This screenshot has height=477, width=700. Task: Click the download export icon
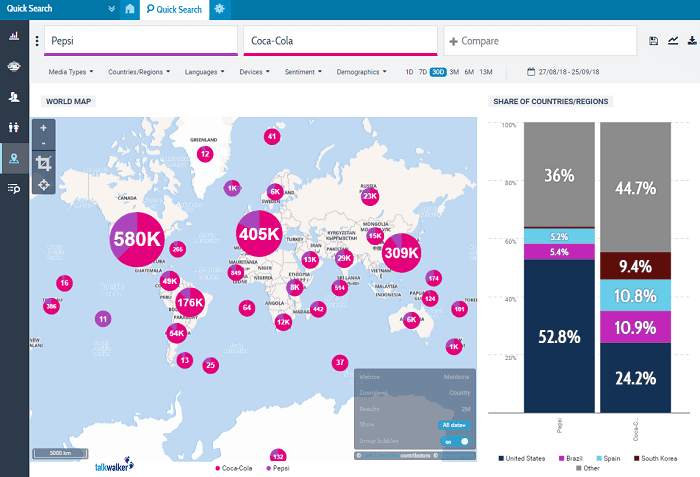pyautogui.click(x=692, y=41)
